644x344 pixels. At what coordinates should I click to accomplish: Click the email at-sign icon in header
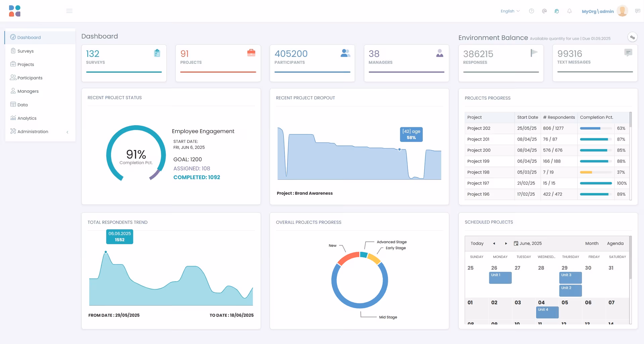tap(544, 11)
